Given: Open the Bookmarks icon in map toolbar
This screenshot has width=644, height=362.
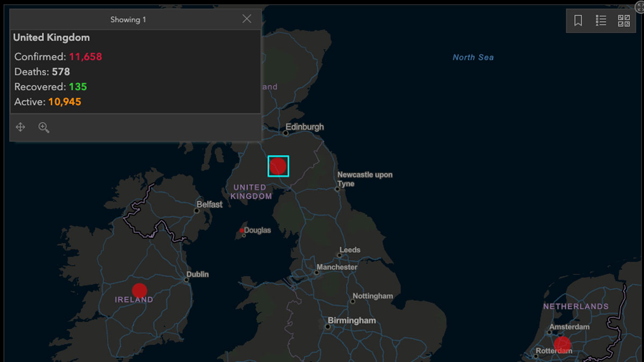Looking at the screenshot, I should click(578, 20).
